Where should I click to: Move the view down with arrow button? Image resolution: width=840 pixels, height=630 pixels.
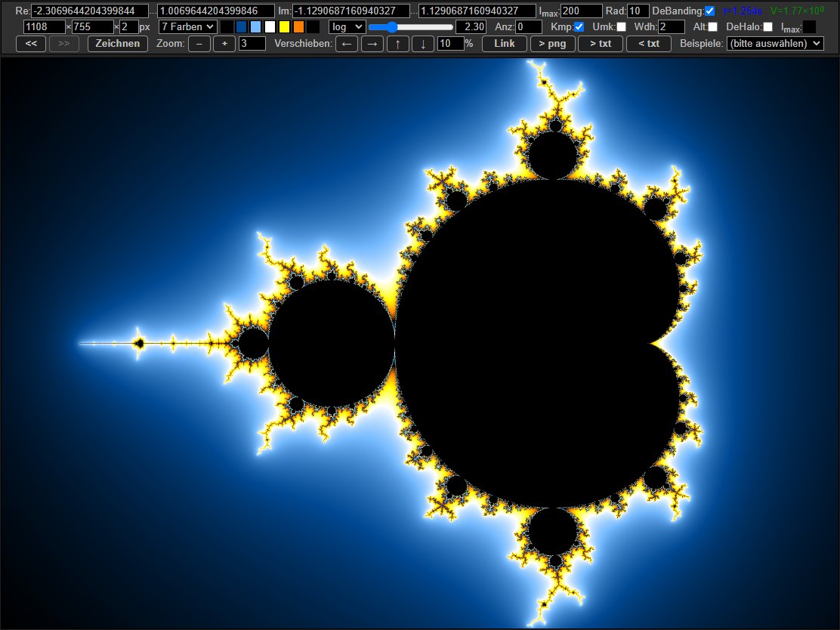[x=423, y=44]
